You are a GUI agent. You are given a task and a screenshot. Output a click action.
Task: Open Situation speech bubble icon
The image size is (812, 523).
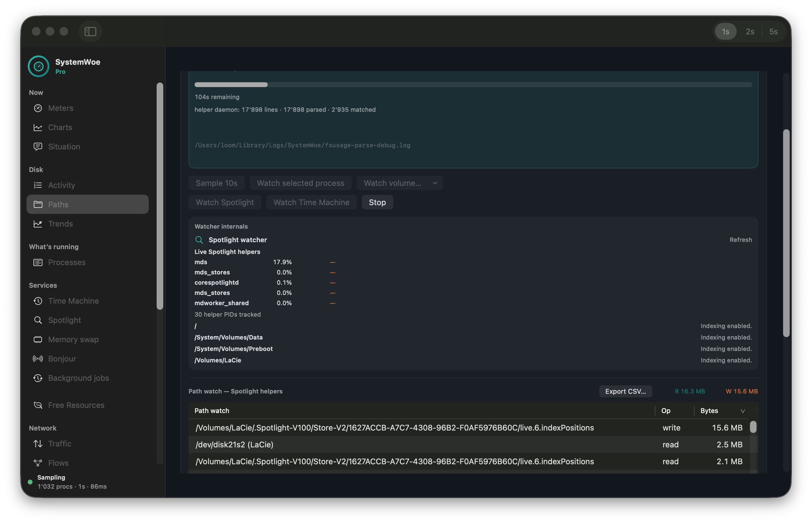coord(38,147)
